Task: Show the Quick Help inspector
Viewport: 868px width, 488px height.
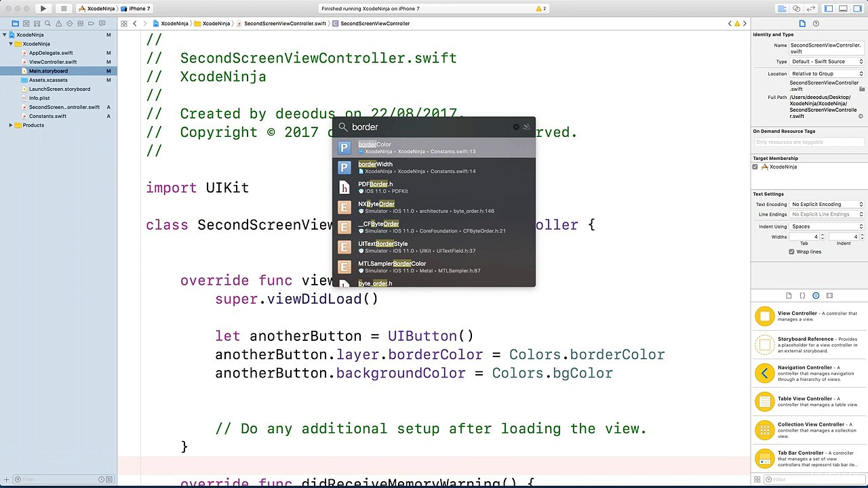Action: [x=816, y=24]
